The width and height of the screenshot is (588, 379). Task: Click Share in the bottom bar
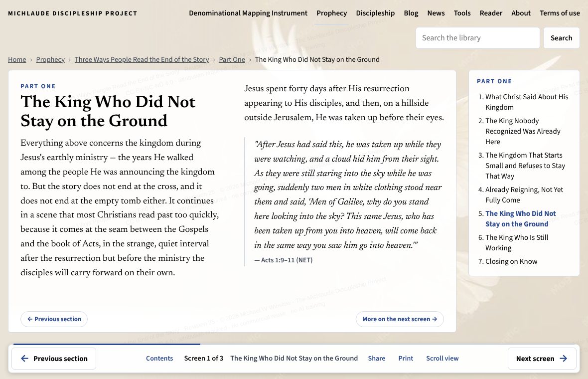click(x=377, y=359)
